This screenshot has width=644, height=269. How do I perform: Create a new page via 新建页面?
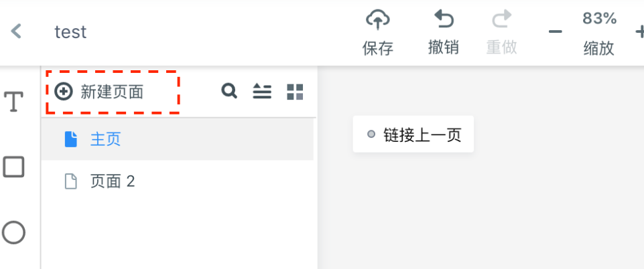(99, 92)
